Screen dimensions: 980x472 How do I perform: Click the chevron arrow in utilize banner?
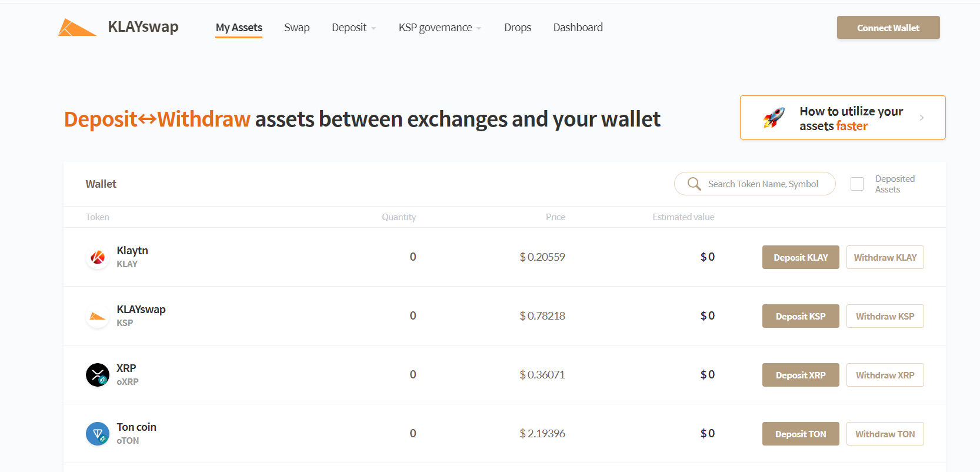922,118
